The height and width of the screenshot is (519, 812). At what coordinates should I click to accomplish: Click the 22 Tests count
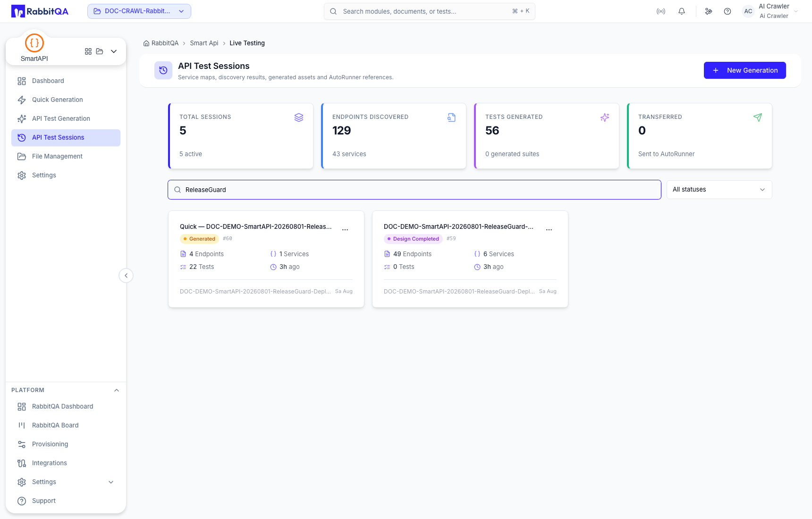(202, 267)
